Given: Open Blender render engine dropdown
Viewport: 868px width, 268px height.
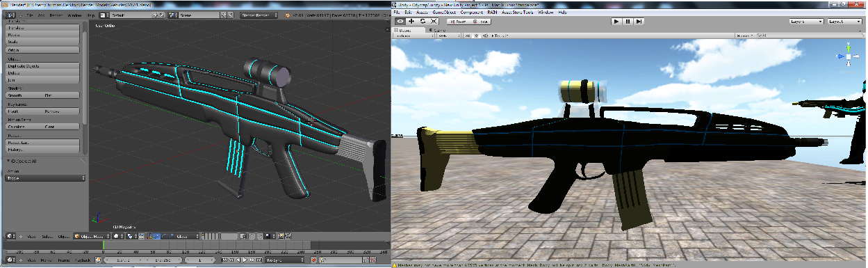Looking at the screenshot, I should [x=259, y=15].
